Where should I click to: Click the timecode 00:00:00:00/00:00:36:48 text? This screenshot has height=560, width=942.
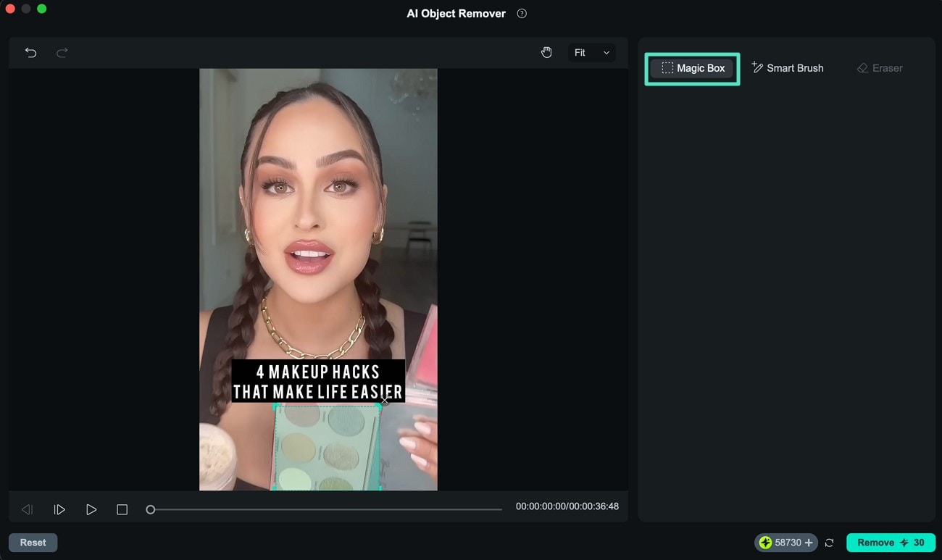click(567, 507)
